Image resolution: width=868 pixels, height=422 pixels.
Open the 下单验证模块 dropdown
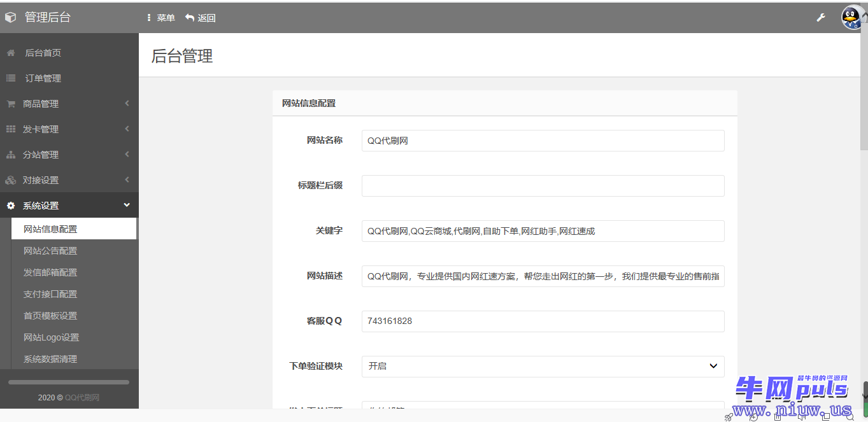[543, 367]
